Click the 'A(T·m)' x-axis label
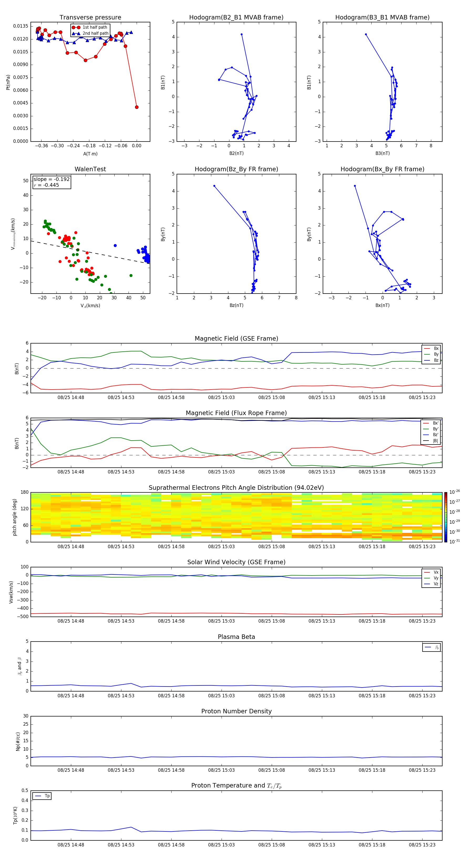The width and height of the screenshot is (473, 868). pyautogui.click(x=90, y=154)
